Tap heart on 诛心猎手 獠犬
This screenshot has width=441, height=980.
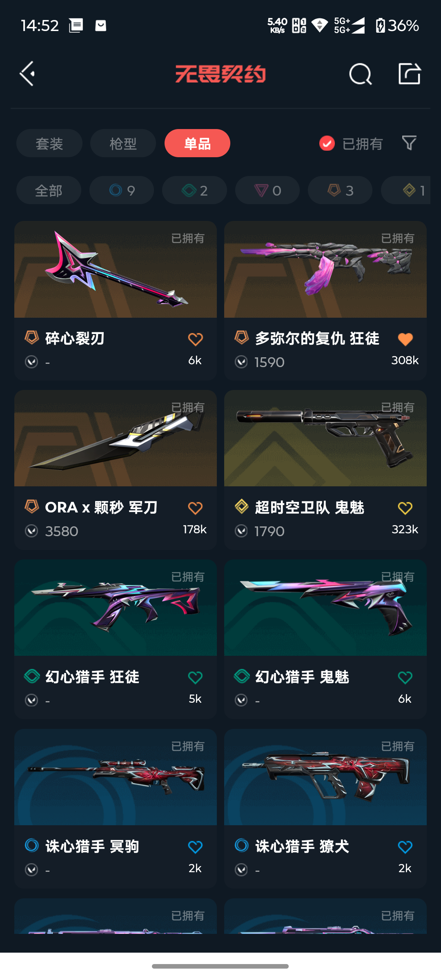point(405,847)
